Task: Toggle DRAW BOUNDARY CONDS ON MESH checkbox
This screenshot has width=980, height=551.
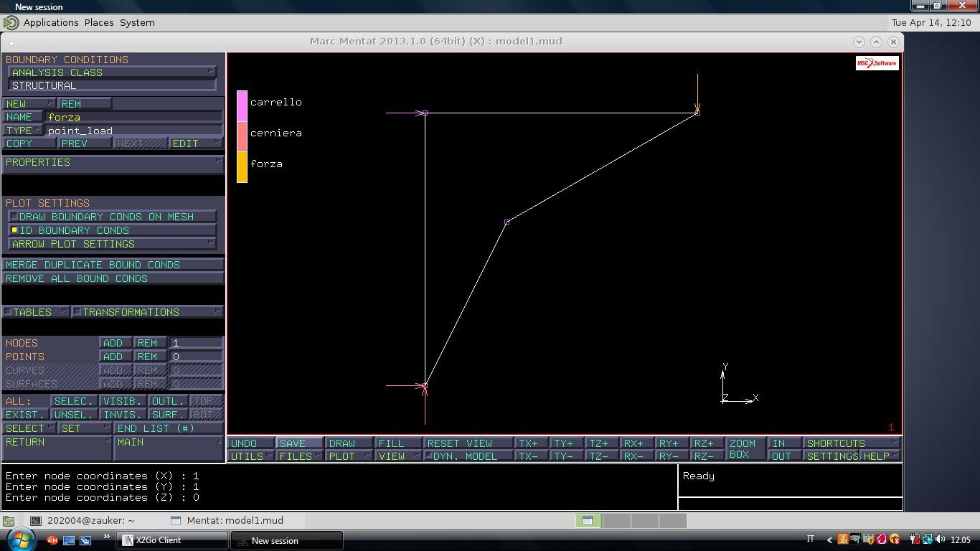Action: 14,217
